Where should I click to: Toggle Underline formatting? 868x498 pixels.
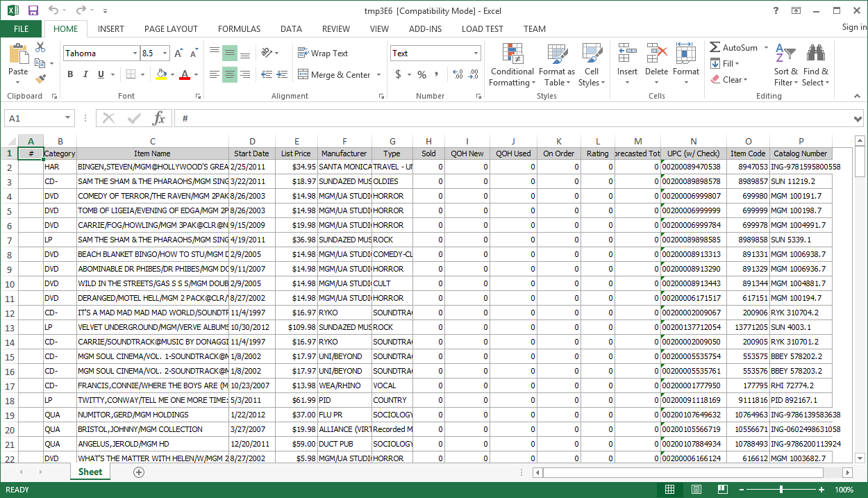tap(101, 74)
